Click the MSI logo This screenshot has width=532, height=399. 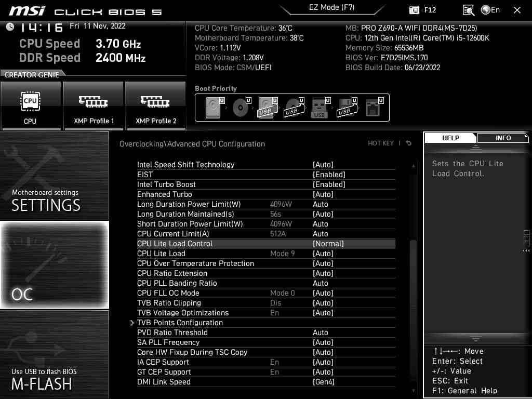26,11
